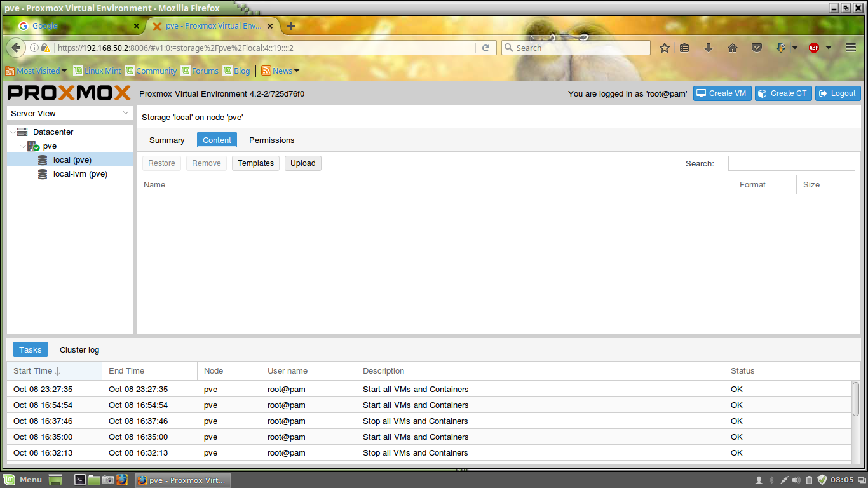Click the Name column header
This screenshot has width=868, height=488.
tap(435, 185)
